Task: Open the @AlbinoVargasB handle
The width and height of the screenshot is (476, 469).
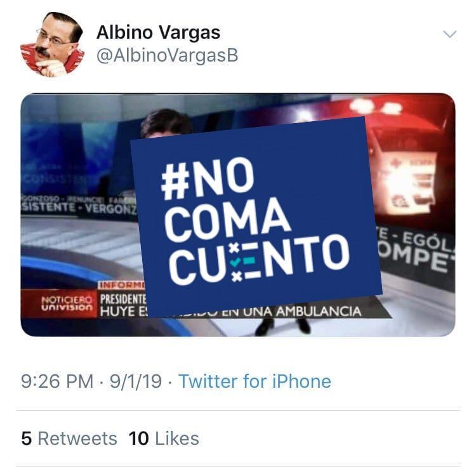Action: 168,56
